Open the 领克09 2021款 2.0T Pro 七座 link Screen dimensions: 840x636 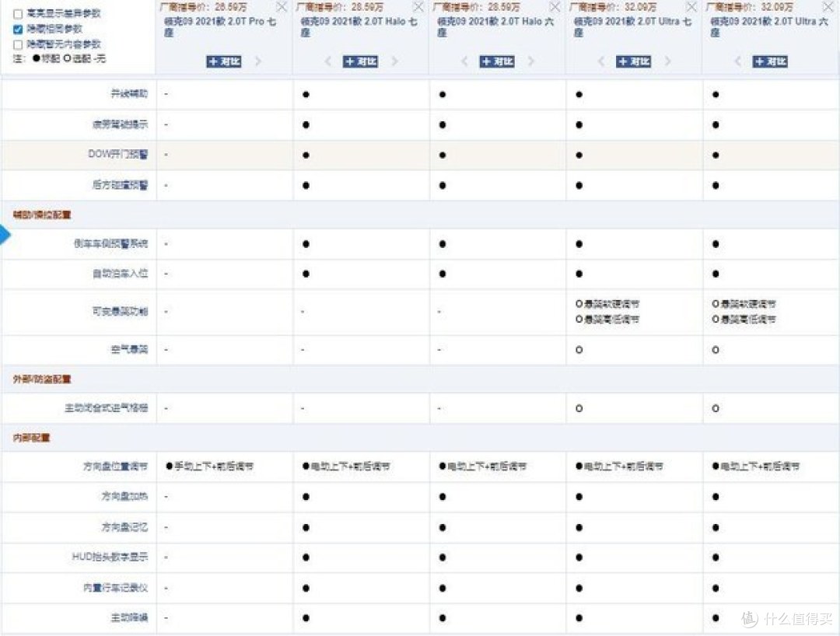(220, 26)
